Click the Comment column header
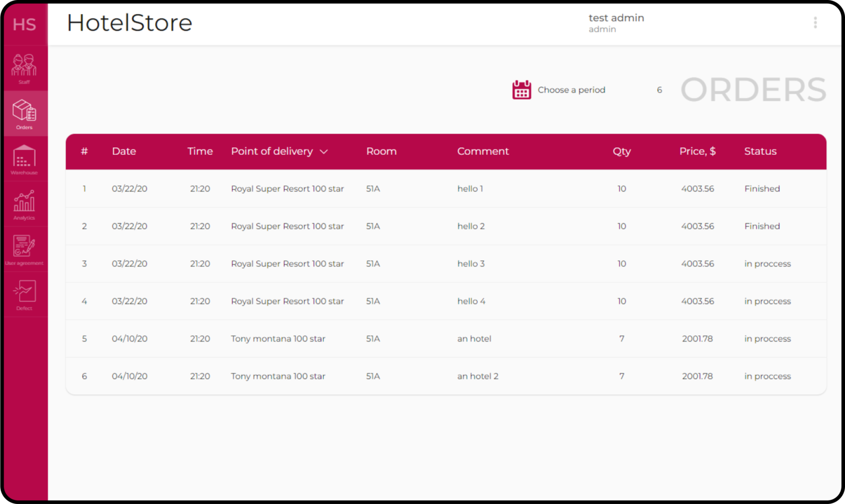Viewport: 845px width, 504px height. [x=483, y=151]
